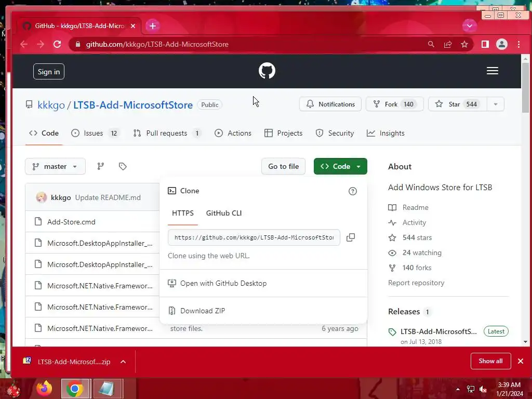Switch to Code tab
This screenshot has height=399, width=532.
[44, 133]
